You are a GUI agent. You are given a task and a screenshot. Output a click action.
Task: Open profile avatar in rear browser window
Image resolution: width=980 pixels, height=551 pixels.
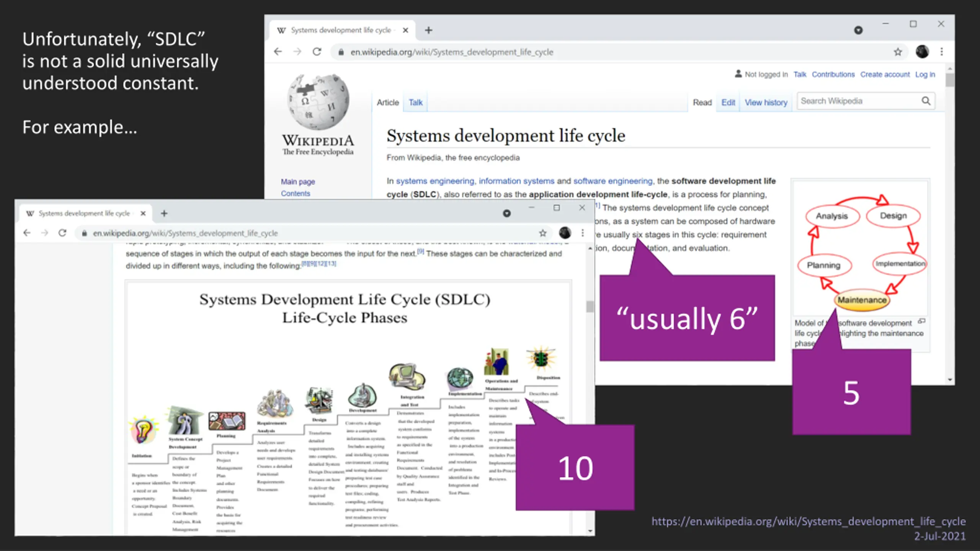click(x=922, y=51)
